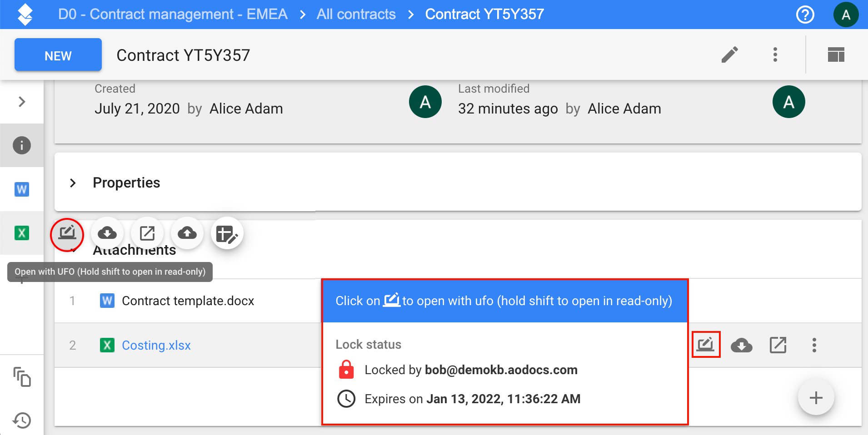868x435 pixels.
Task: Open document more actions menu in header
Action: tap(775, 54)
